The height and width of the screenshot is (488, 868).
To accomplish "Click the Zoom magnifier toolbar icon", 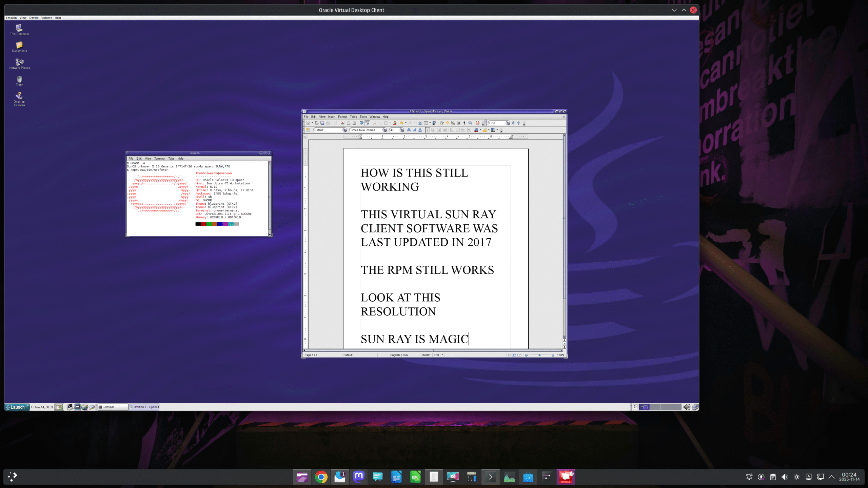I will (470, 123).
